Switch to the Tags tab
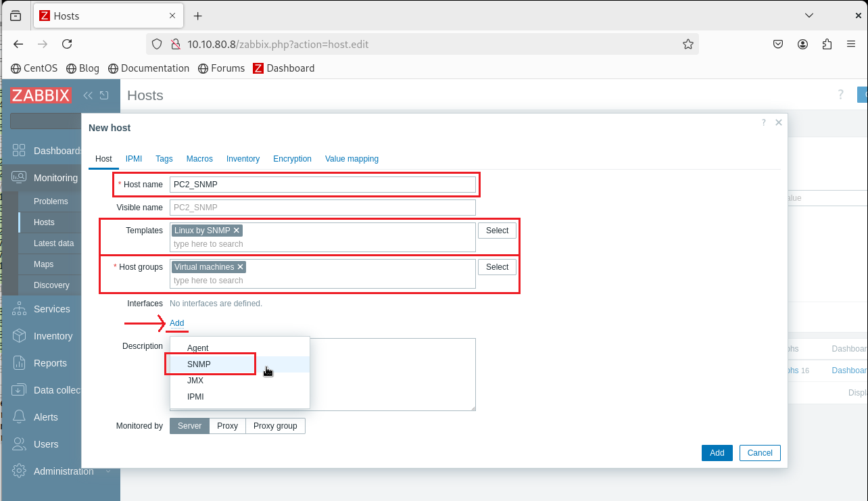 164,159
